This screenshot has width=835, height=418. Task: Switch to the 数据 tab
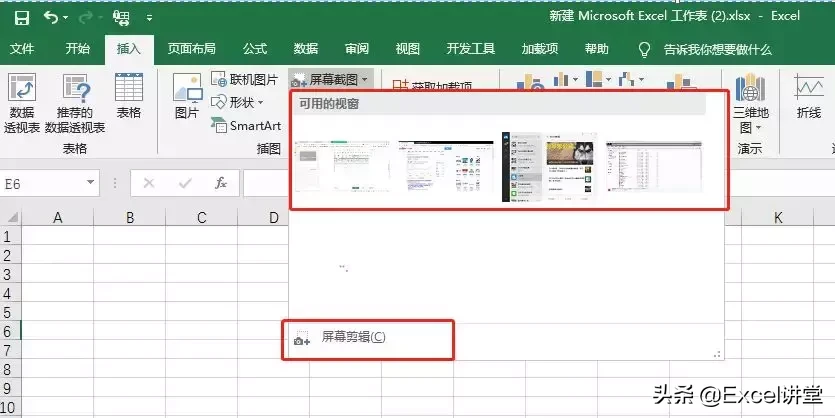click(x=306, y=49)
